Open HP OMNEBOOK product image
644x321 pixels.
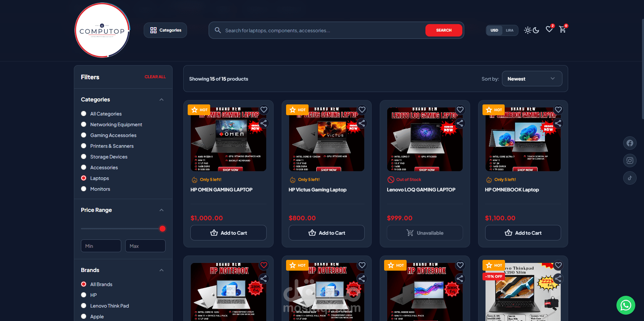pos(523,139)
